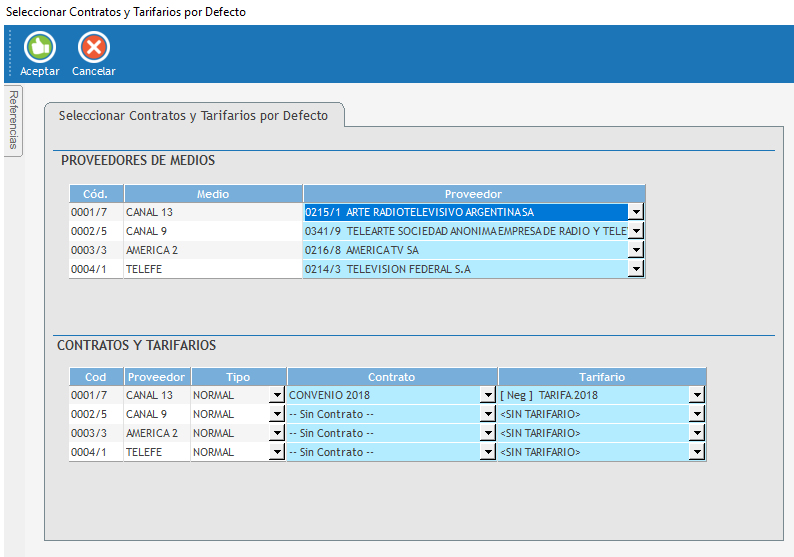Select code 0004/1 cell in contracts grid

click(96, 452)
